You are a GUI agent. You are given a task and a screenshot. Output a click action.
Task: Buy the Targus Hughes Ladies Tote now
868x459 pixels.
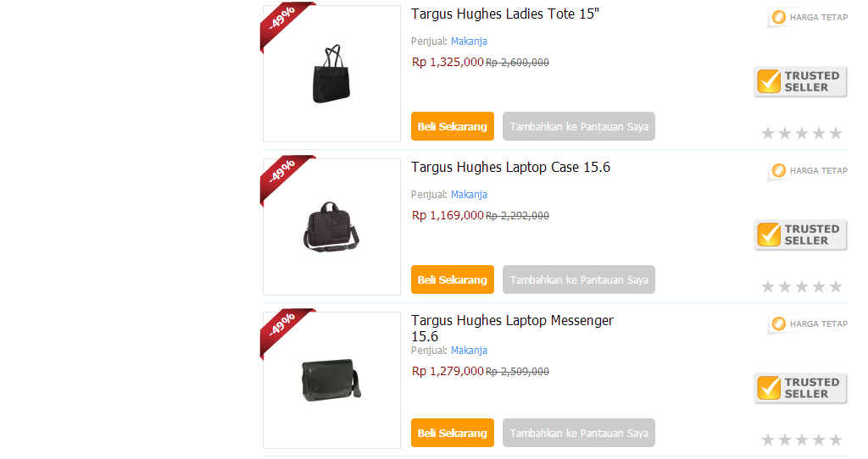(453, 126)
